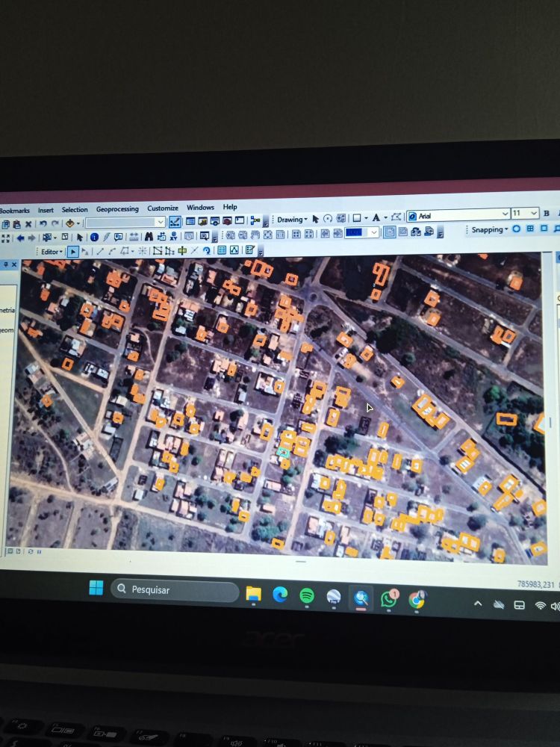Go back to previous extent
Screen dimensions: 560x747
[x=20, y=238]
